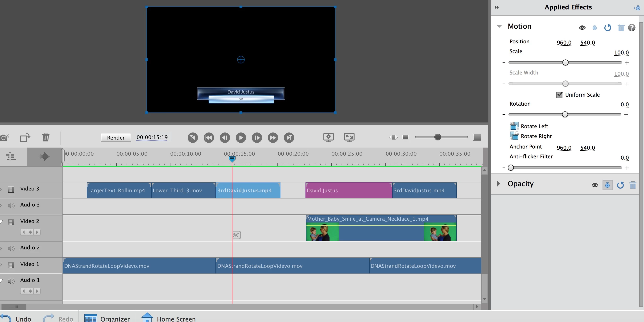
Task: Click the Play button in transport controls
Action: point(241,137)
